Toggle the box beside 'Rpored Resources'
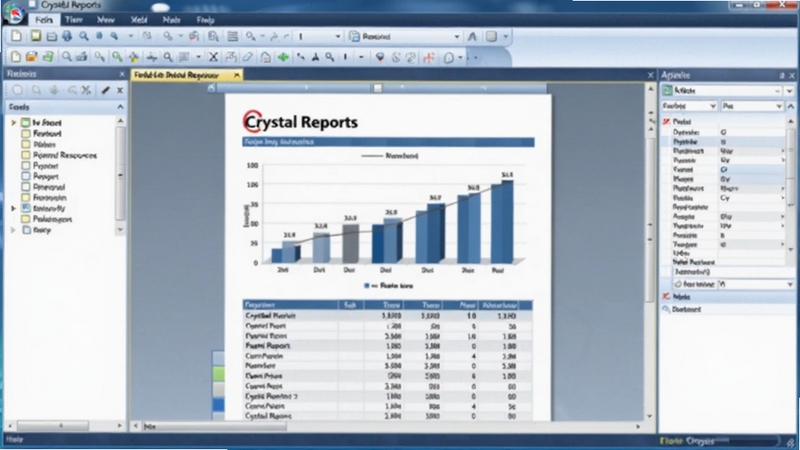800x450 pixels. click(26, 155)
